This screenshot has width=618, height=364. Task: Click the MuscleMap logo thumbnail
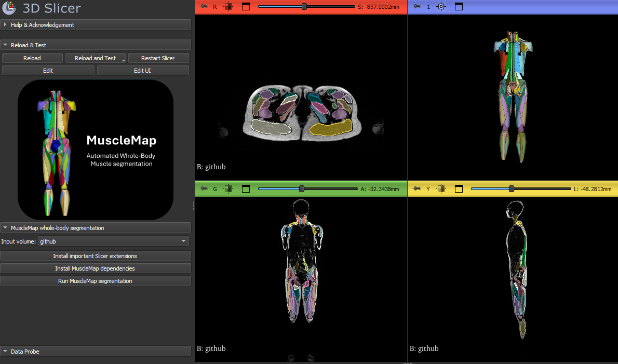(x=96, y=150)
